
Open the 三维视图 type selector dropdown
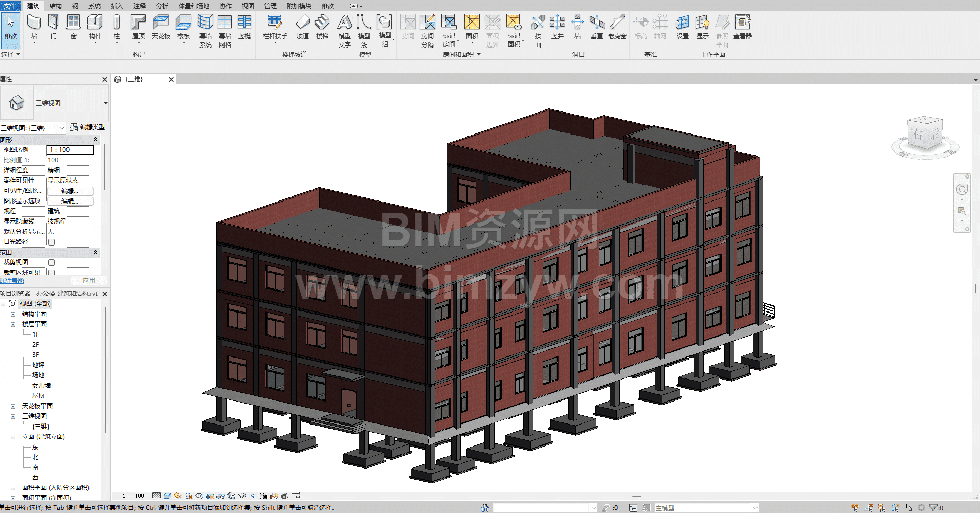tap(105, 103)
